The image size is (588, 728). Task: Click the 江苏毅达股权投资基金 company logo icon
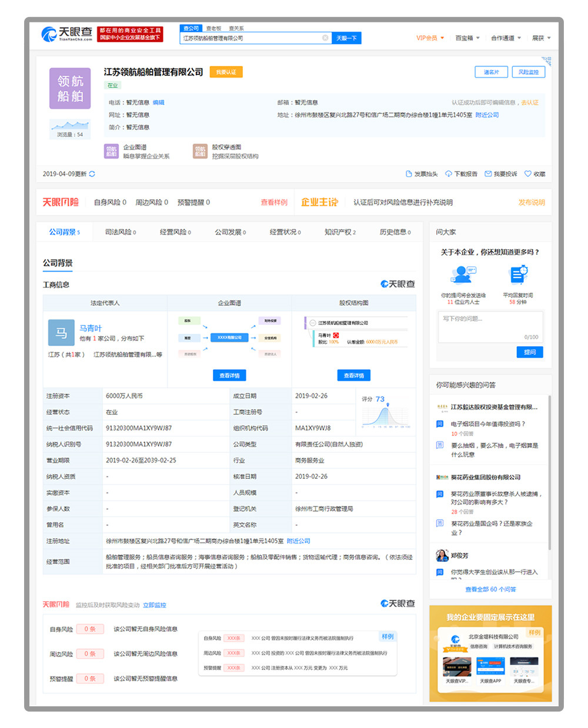coord(442,407)
